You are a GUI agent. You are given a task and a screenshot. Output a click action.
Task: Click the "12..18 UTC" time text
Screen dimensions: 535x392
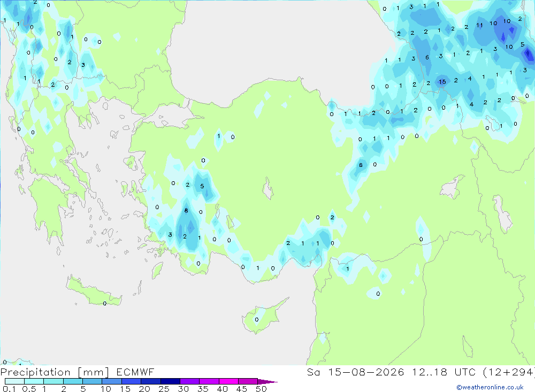click(444, 372)
